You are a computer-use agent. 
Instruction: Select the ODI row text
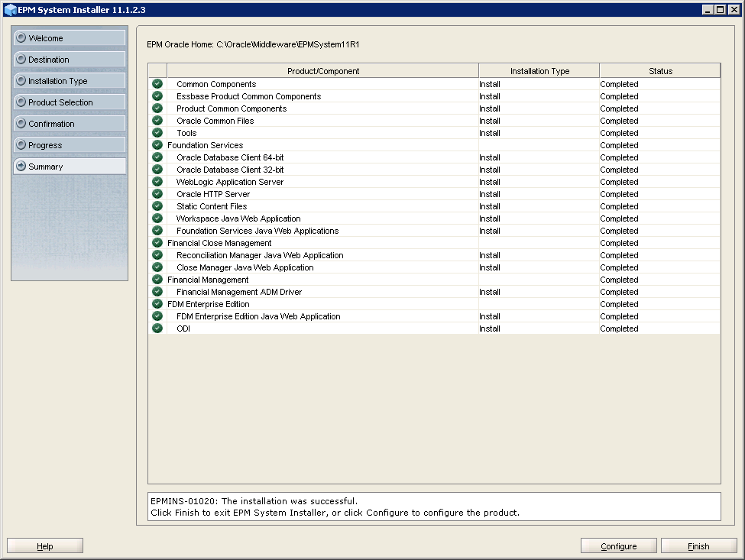click(183, 329)
